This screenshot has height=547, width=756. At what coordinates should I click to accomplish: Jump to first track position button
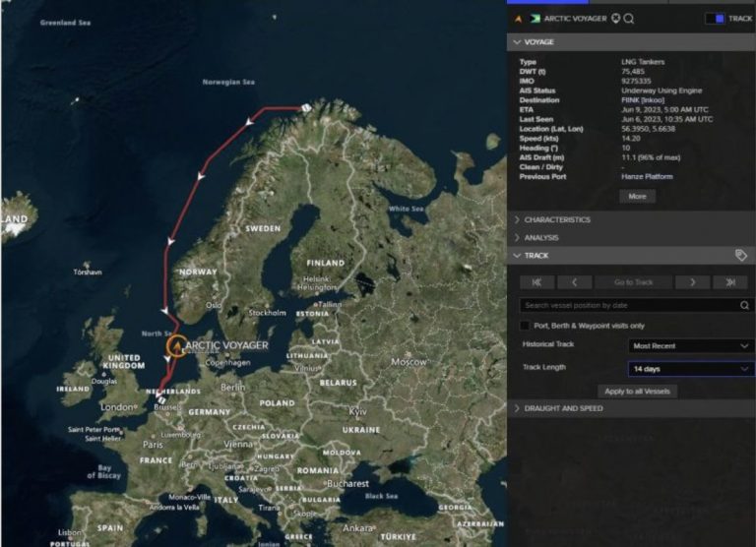pos(536,282)
